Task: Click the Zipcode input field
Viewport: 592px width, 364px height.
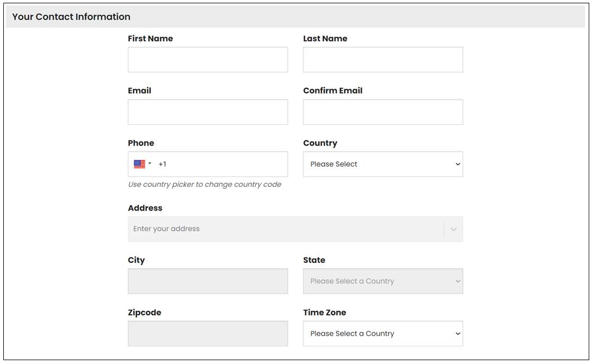Action: 207,333
